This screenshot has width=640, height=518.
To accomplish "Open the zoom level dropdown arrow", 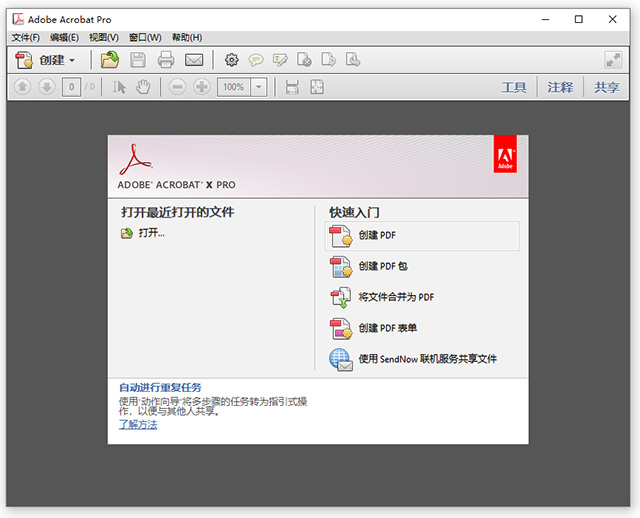I will point(258,87).
